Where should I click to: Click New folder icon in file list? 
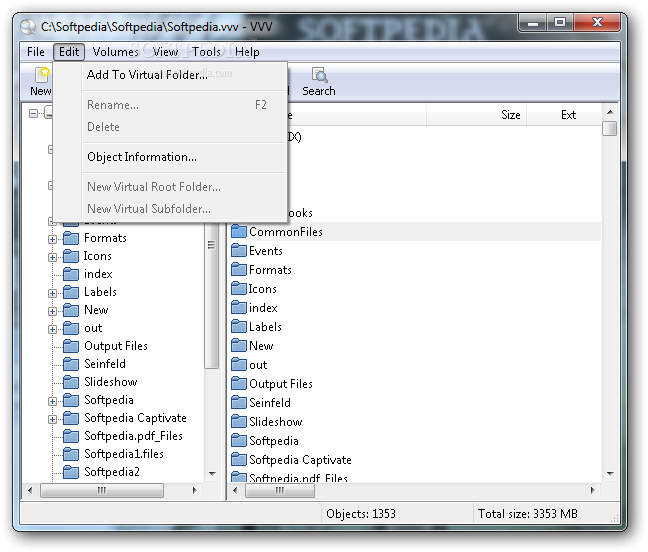pyautogui.click(x=239, y=345)
